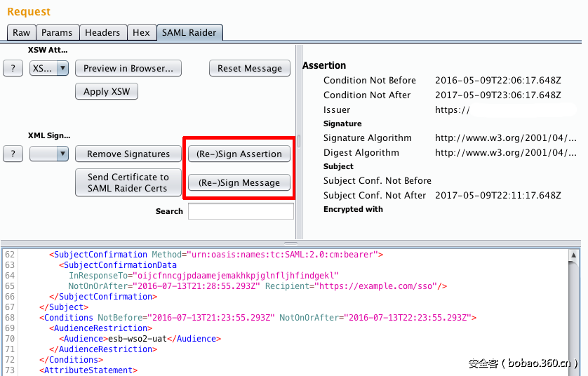Open the Headers tab

(102, 32)
